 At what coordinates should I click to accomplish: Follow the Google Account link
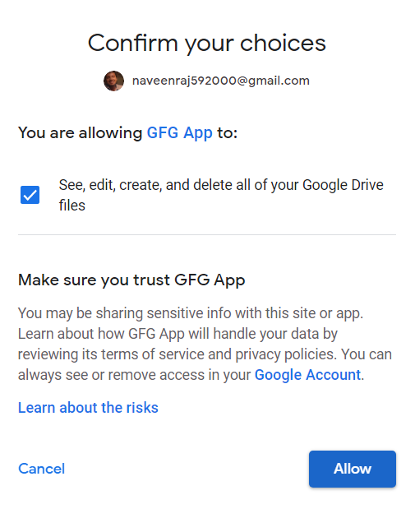[x=307, y=375]
